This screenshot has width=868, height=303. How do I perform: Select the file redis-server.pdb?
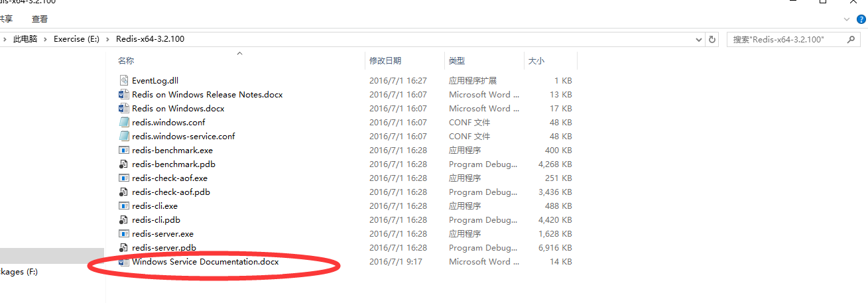coord(164,247)
